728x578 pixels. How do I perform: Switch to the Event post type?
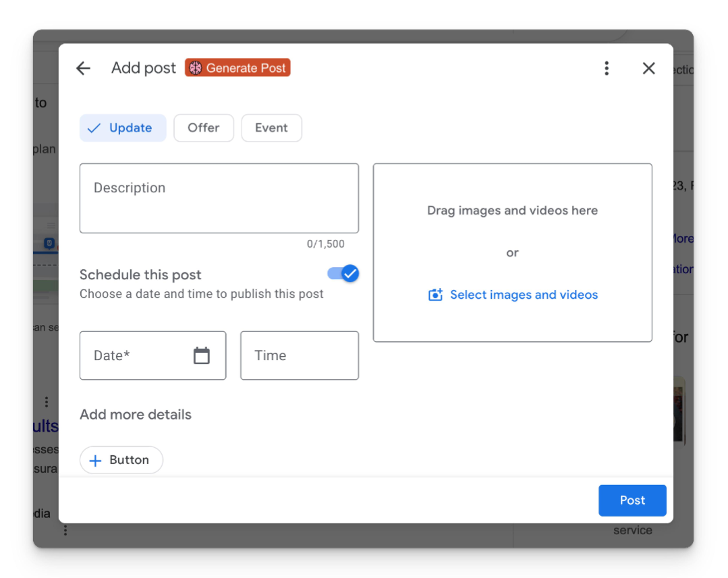click(271, 128)
